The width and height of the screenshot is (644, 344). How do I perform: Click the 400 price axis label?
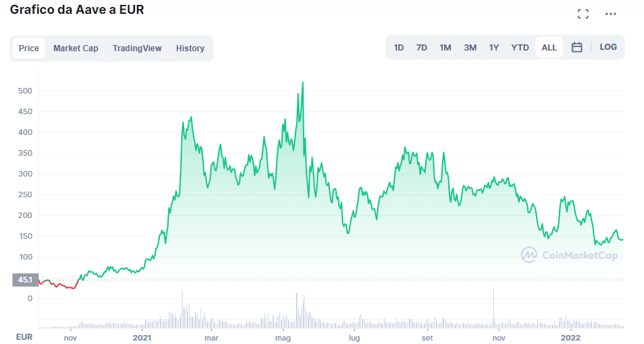pos(25,132)
